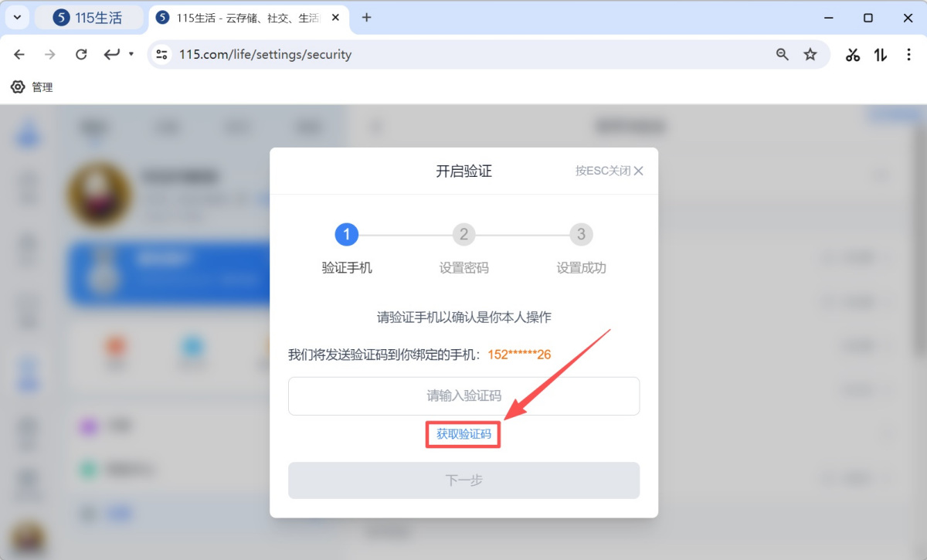Open the zoom magnifier icon in address bar

[783, 54]
